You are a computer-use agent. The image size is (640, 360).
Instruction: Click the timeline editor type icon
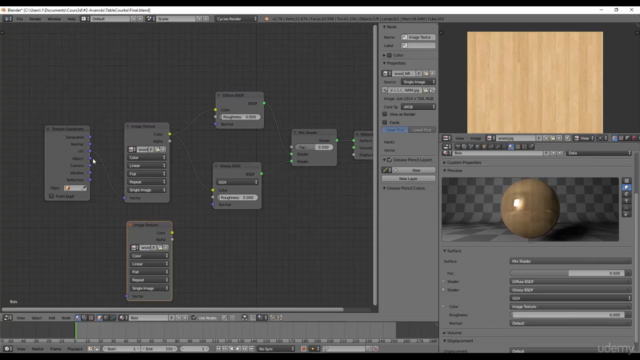coord(8,349)
